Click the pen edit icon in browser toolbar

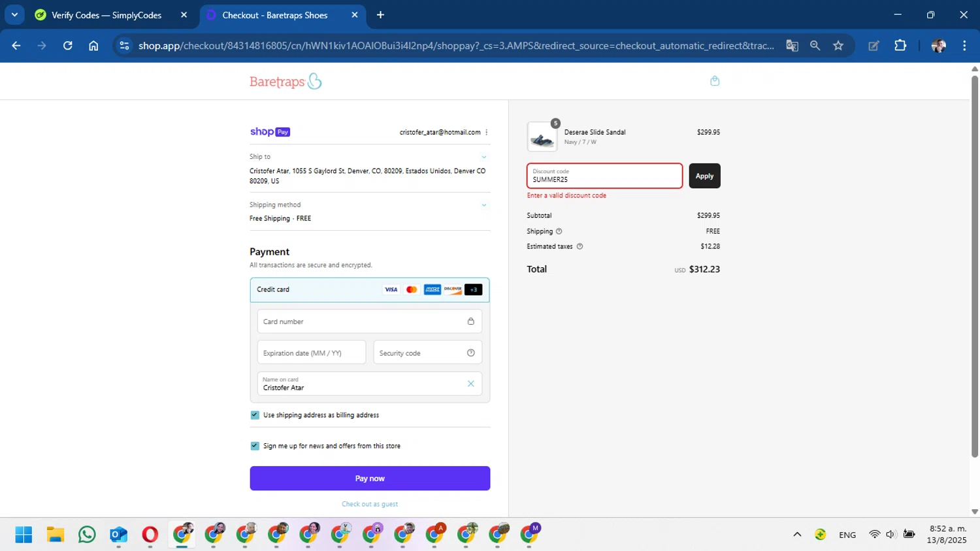(x=874, y=46)
